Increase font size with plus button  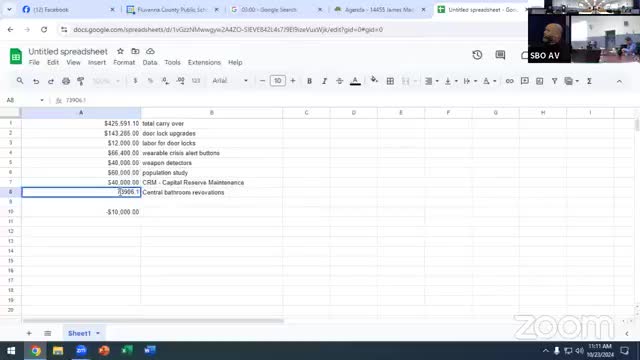coord(293,81)
